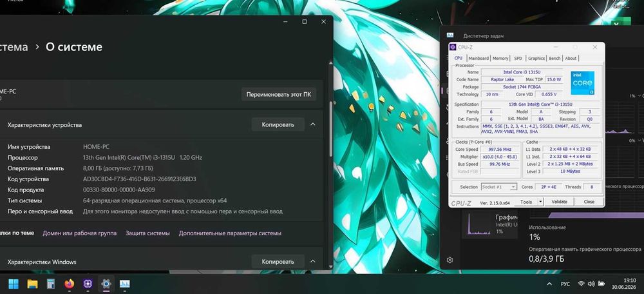Switch to CPU-Z on the taskbar
Screen dimensions: 644x294
click(x=88, y=284)
